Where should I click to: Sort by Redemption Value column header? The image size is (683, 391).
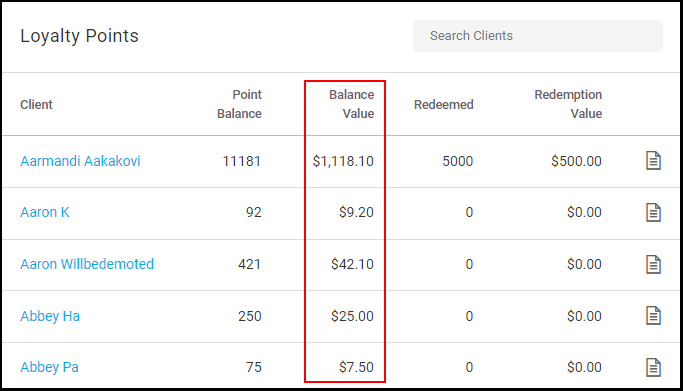pyautogui.click(x=568, y=104)
